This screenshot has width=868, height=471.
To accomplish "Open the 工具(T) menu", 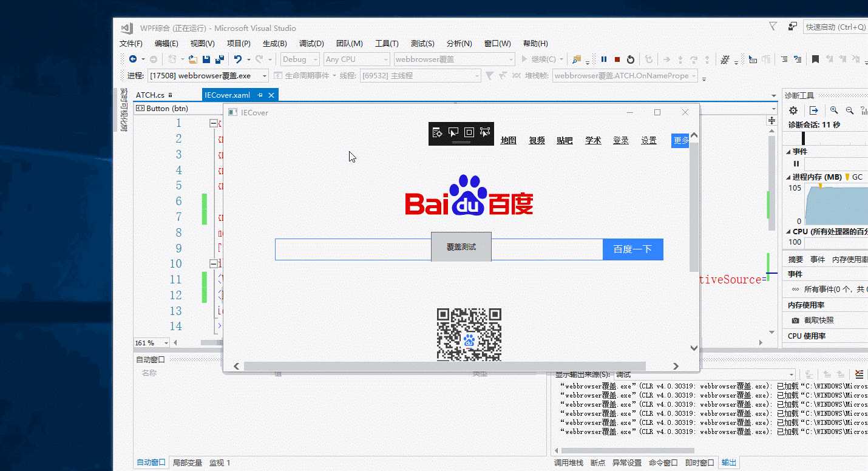I will (x=387, y=44).
